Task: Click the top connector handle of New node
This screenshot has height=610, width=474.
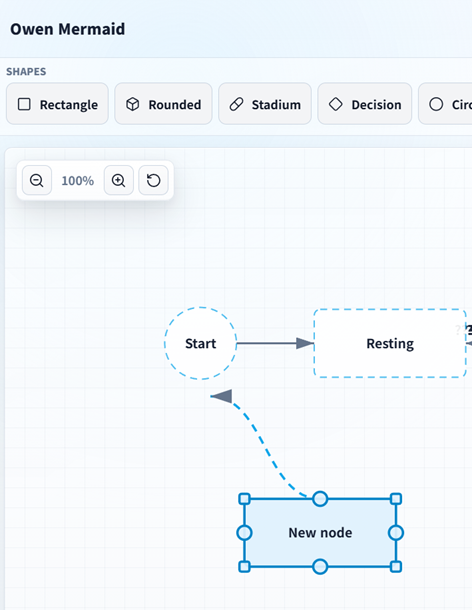Action: 320,499
